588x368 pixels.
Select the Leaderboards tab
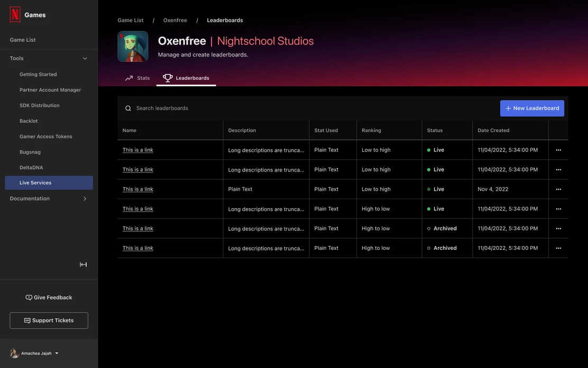coord(186,78)
